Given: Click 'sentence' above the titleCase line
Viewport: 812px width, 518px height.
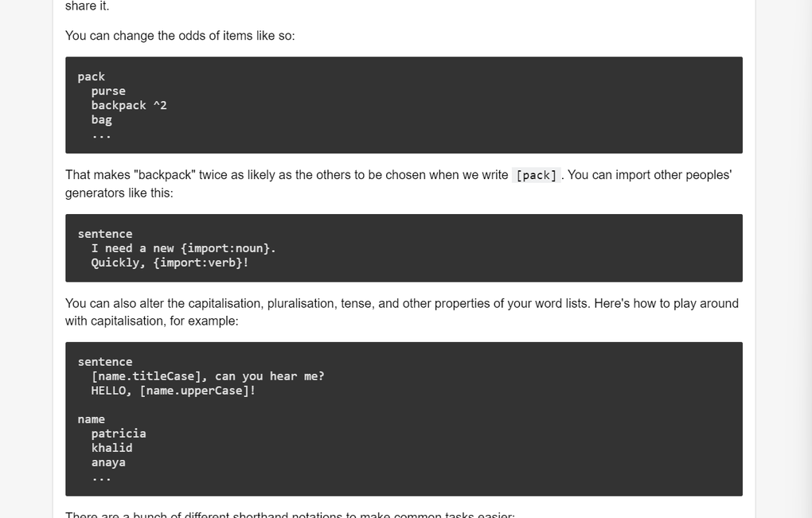Looking at the screenshot, I should point(105,362).
